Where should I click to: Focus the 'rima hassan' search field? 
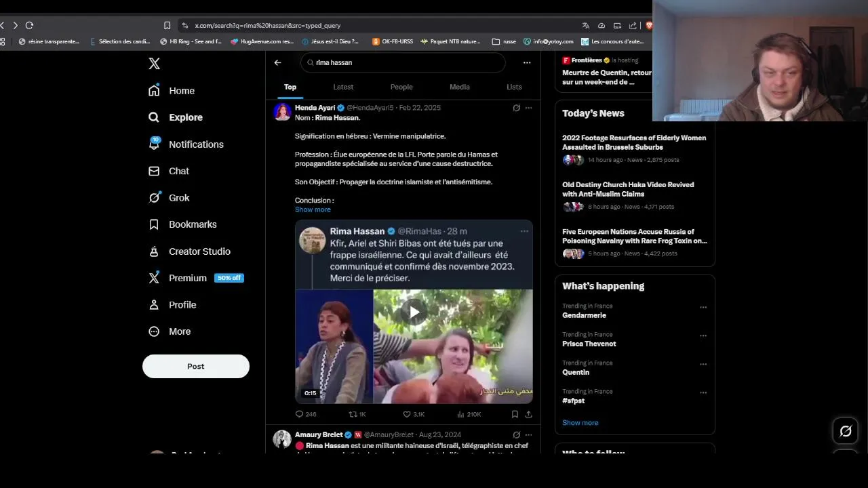403,62
